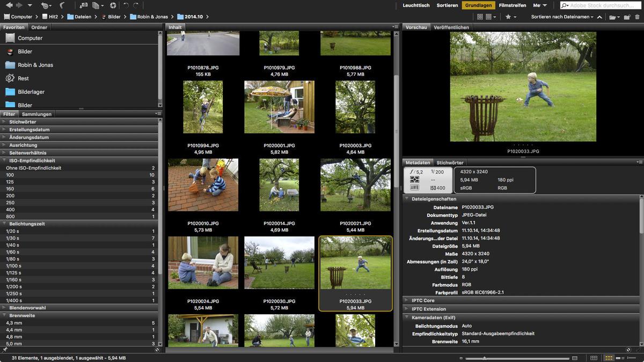The height and width of the screenshot is (362, 644).
Task: Open the recent files reveal icon
Action: (46, 5)
